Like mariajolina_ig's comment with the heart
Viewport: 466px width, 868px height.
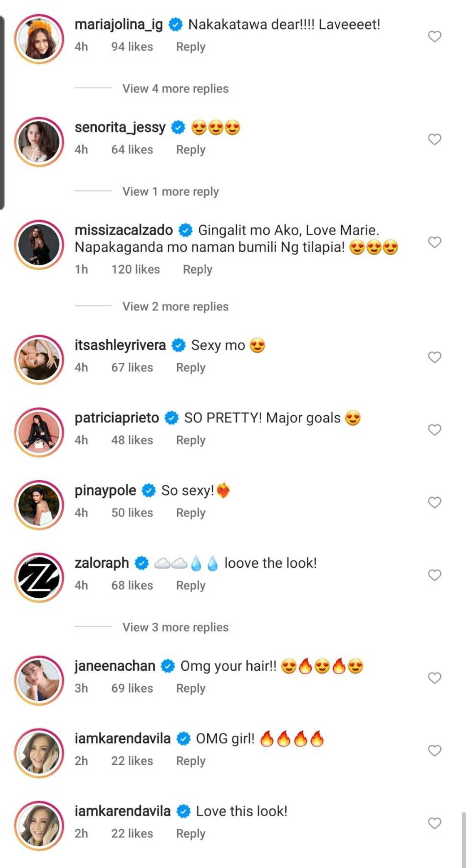point(434,37)
